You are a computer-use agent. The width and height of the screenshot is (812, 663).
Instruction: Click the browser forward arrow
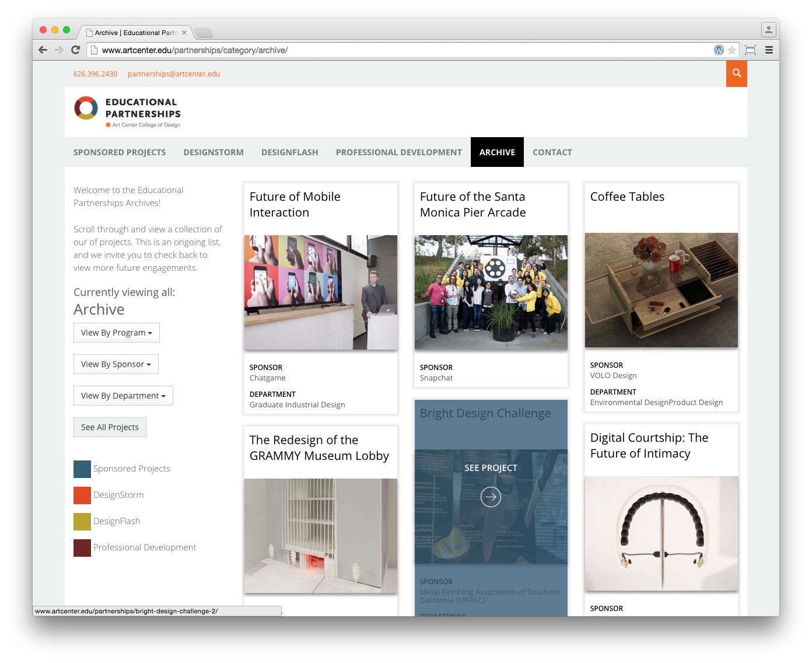tap(59, 50)
